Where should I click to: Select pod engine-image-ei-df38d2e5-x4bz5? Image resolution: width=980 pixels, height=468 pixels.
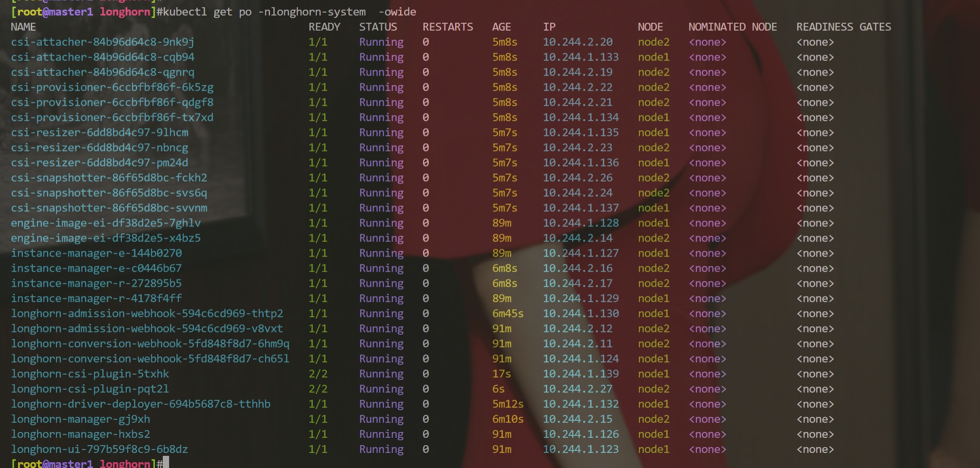click(106, 239)
